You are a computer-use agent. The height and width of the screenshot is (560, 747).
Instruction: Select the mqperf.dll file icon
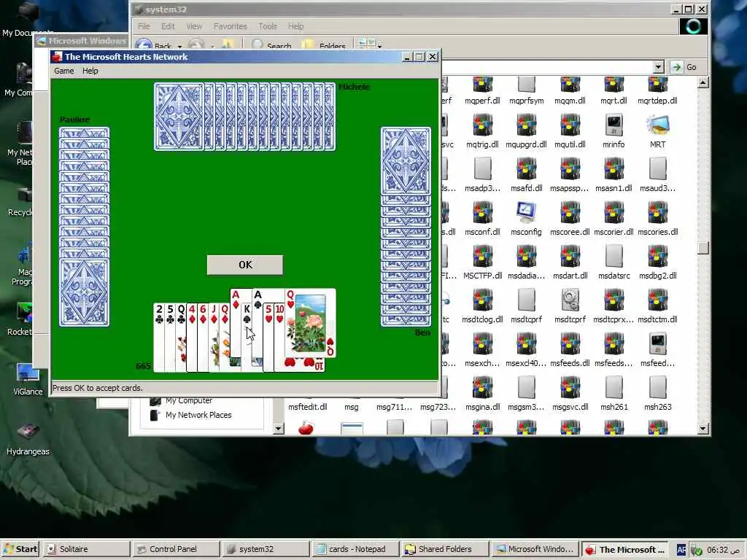(x=482, y=86)
